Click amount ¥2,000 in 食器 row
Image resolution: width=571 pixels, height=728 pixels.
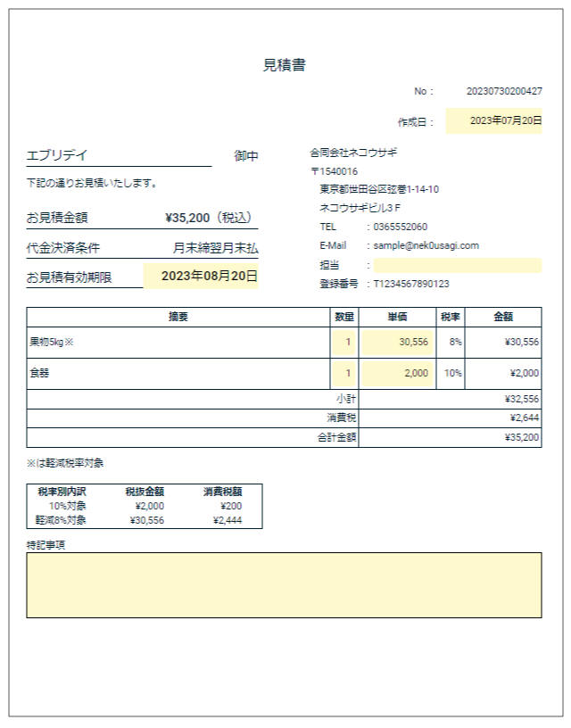tap(525, 373)
